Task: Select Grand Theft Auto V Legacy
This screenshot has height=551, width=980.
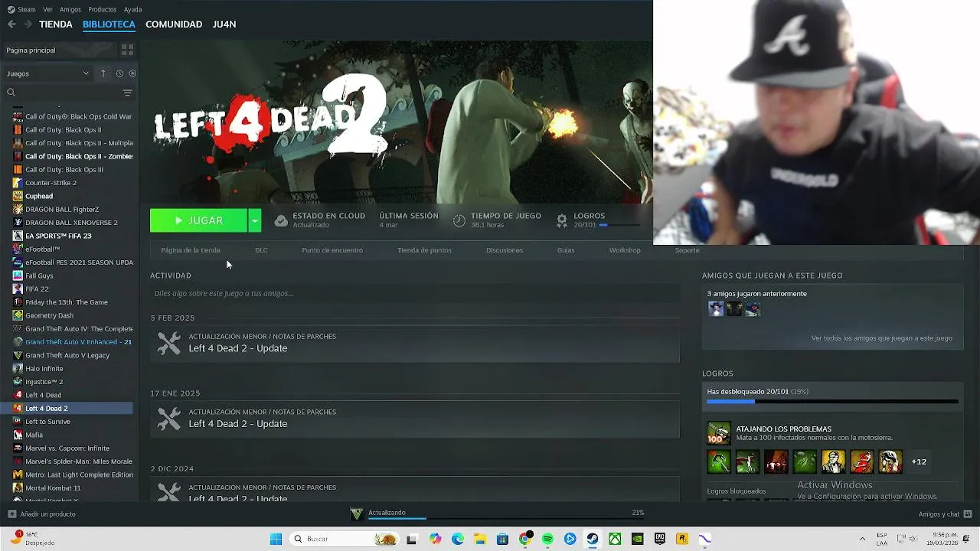Action: 67,355
